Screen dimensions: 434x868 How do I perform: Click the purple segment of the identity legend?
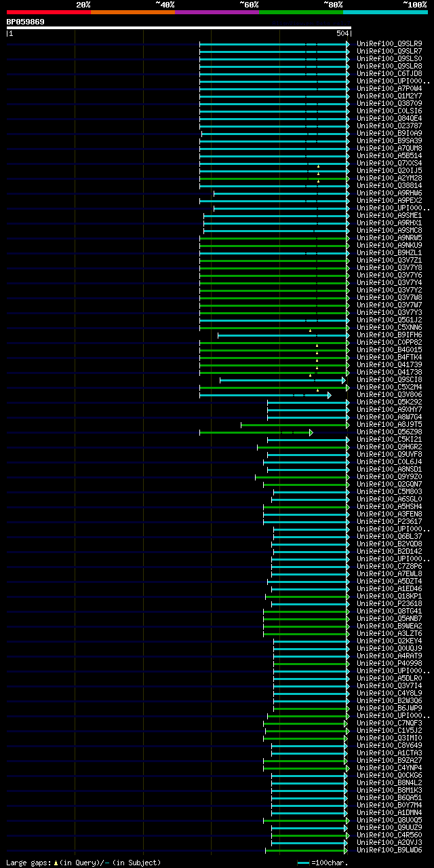pyautogui.click(x=216, y=12)
